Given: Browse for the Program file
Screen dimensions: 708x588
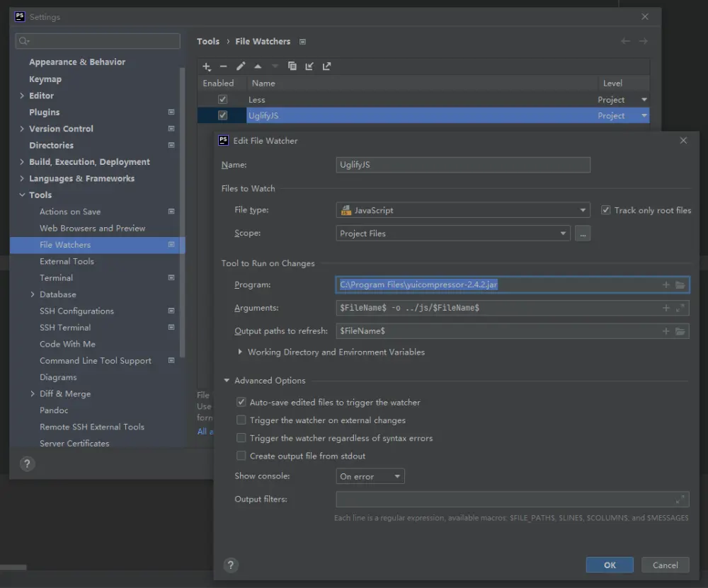Looking at the screenshot, I should [680, 284].
